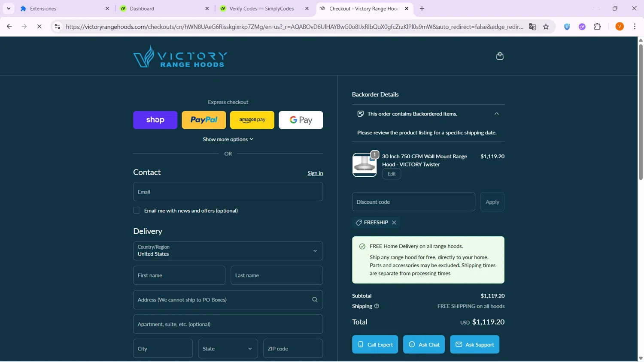
Task: Click the shipping help question mark icon
Action: click(x=377, y=306)
